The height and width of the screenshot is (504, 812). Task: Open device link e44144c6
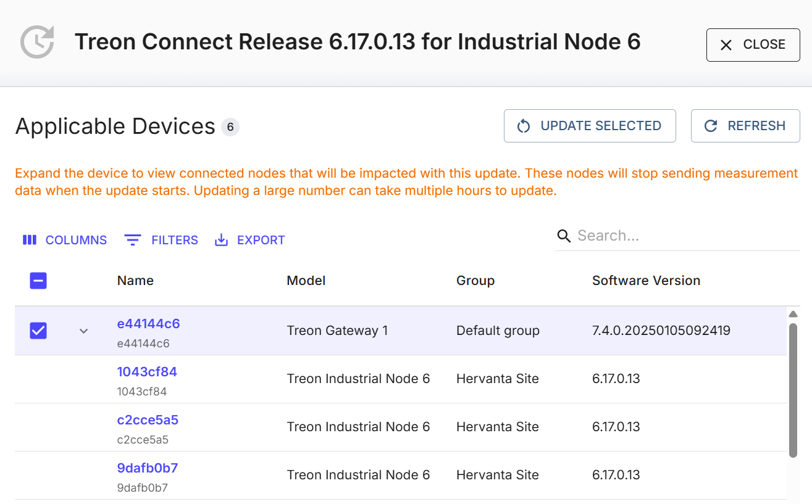148,324
